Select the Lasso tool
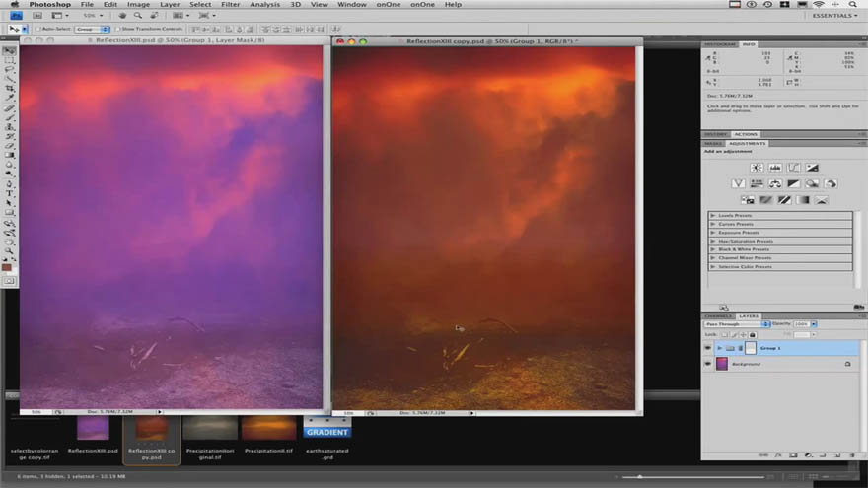This screenshot has height=488, width=868. [10, 70]
